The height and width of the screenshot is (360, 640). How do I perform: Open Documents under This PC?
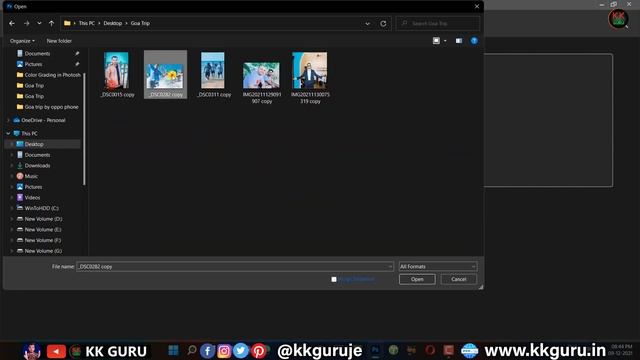click(37, 155)
